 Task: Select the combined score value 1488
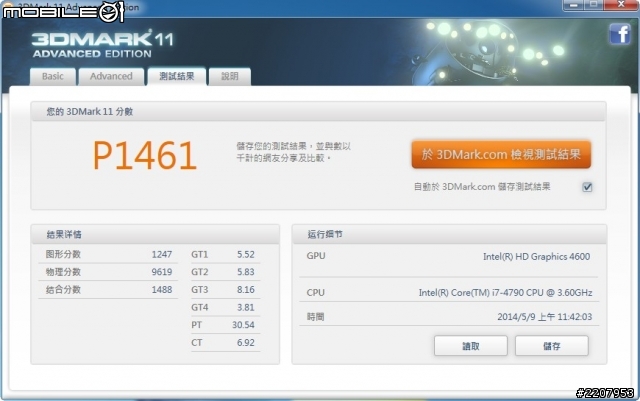point(162,290)
